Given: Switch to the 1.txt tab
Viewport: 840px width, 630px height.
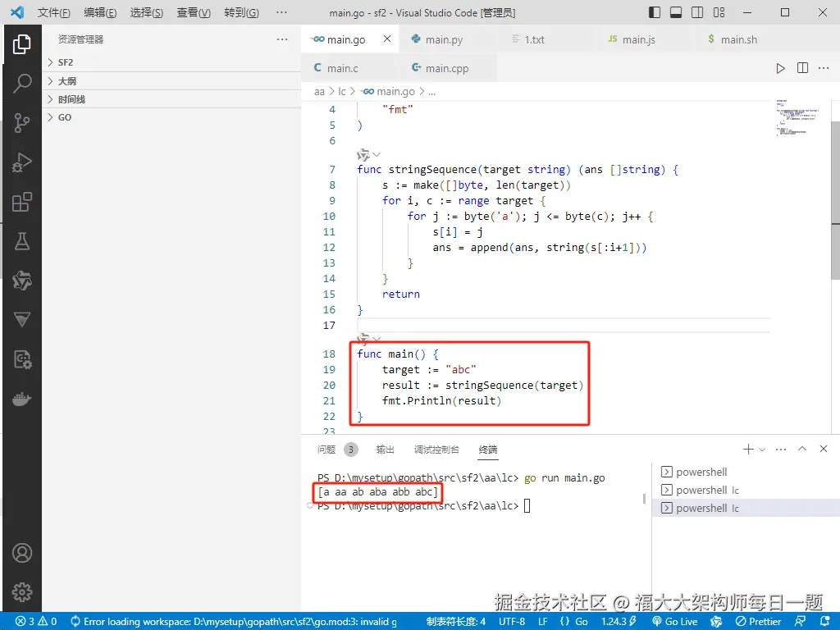Looking at the screenshot, I should 546,39.
